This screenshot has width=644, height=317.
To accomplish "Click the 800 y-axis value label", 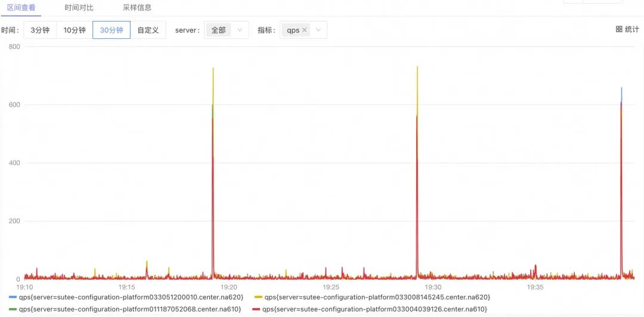I will click(15, 47).
